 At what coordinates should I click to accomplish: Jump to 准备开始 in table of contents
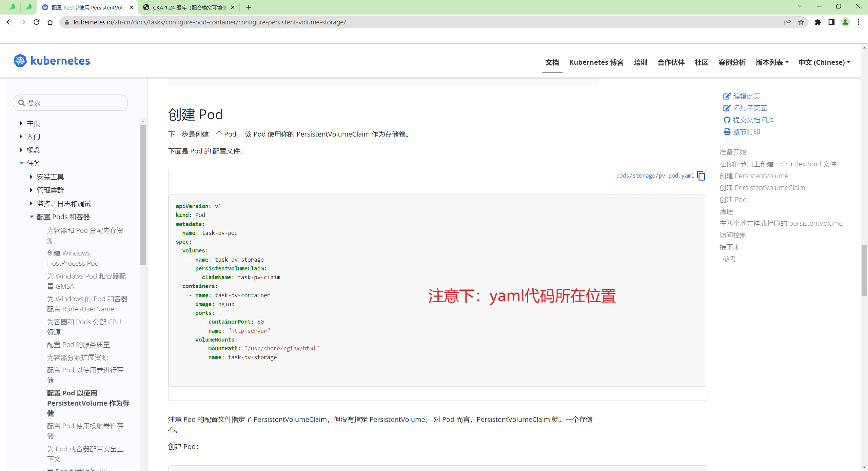(733, 152)
